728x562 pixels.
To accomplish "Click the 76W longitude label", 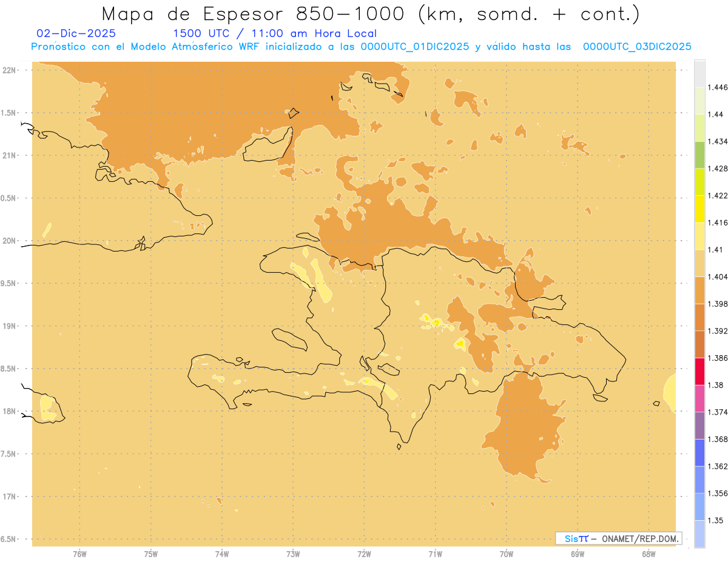I will click(79, 554).
